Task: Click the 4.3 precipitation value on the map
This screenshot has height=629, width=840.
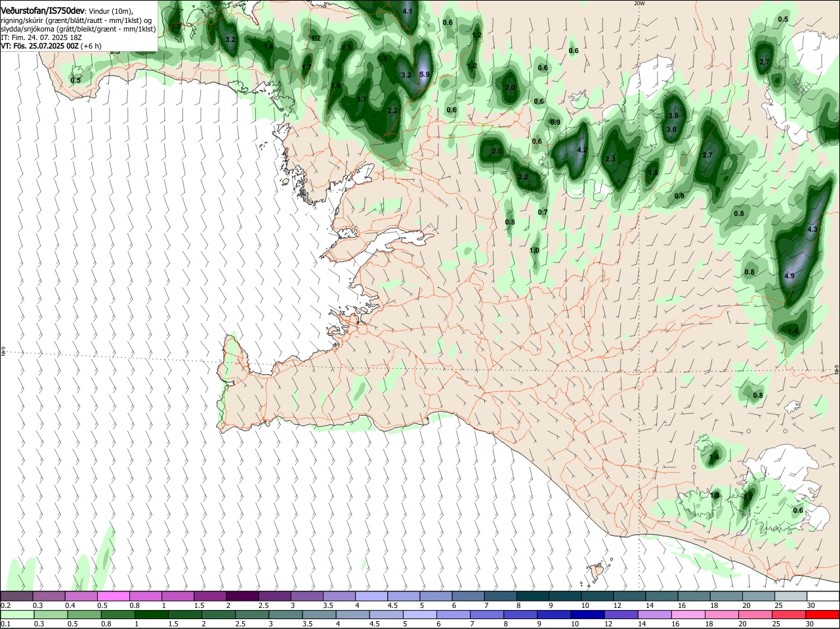Action: [812, 229]
